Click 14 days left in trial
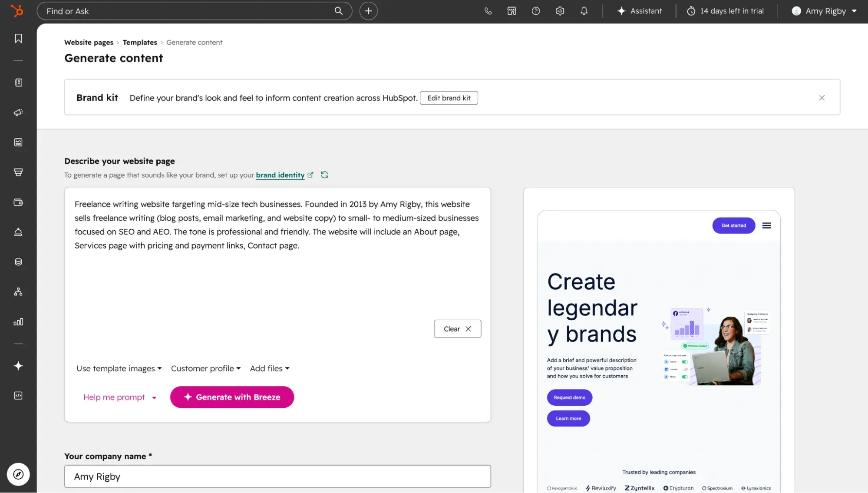The height and width of the screenshot is (493, 868). 725,11
